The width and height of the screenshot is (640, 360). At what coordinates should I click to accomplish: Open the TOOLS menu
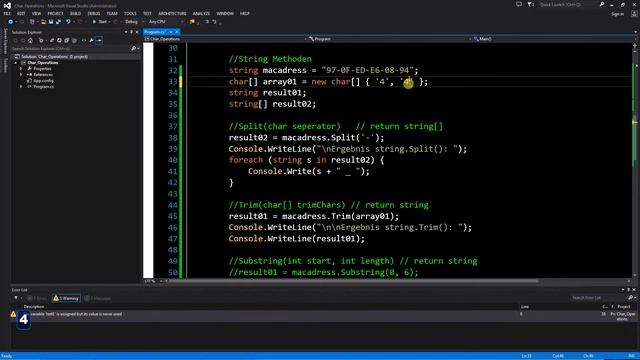[x=130, y=13]
